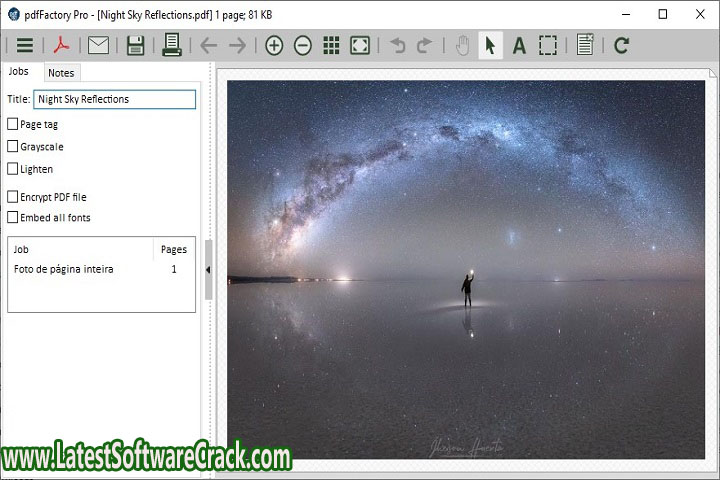The image size is (720, 480).
Task: Switch to the Notes tab
Action: (x=61, y=73)
